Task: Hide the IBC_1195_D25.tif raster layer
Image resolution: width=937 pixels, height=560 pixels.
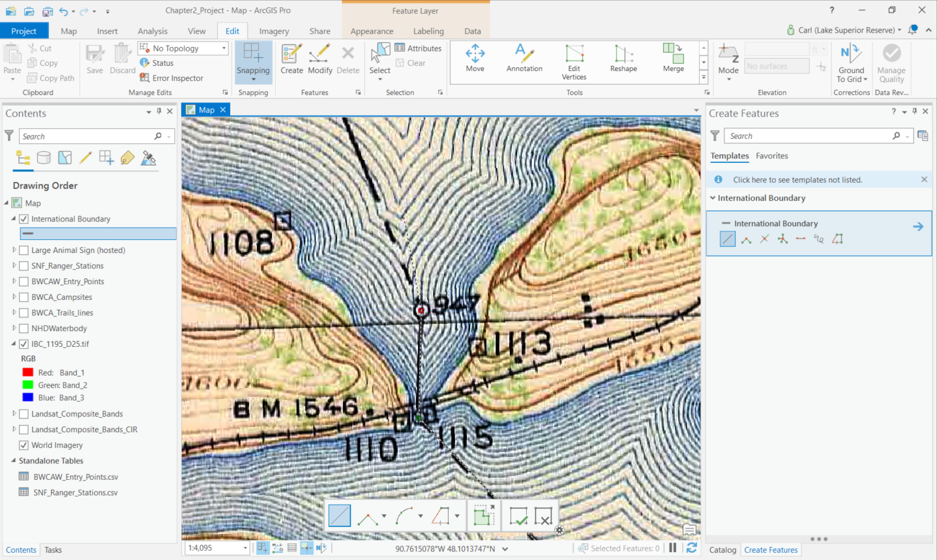Action: coord(24,344)
